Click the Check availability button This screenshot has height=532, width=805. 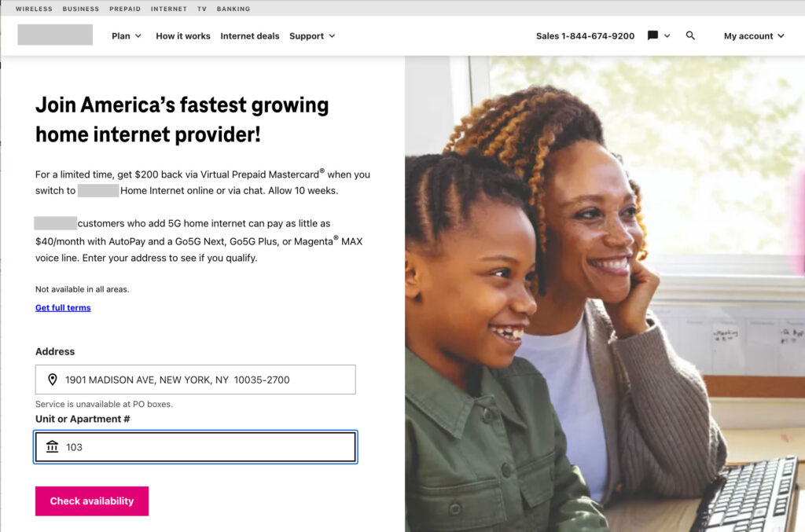click(92, 501)
